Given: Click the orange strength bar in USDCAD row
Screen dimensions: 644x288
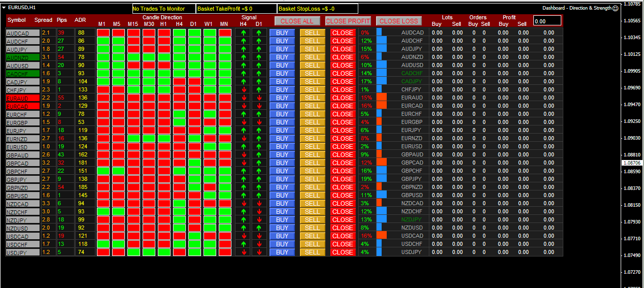Looking at the screenshot, I should 381,236.
